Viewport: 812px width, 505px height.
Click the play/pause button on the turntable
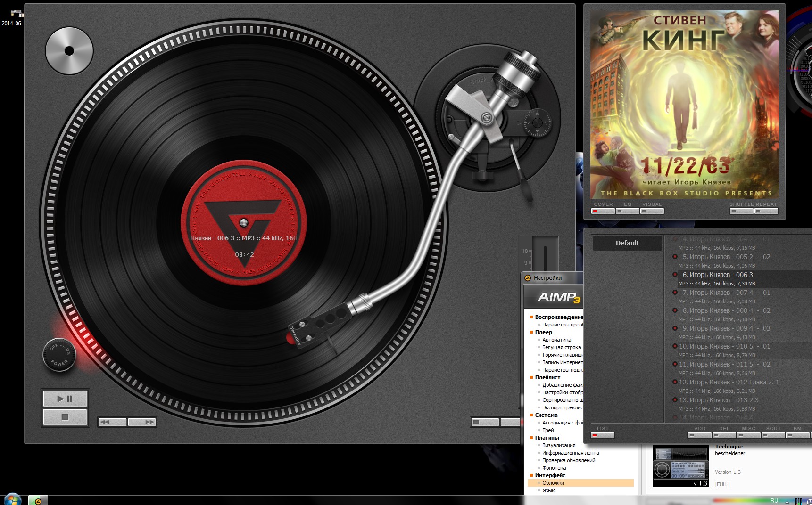click(65, 399)
